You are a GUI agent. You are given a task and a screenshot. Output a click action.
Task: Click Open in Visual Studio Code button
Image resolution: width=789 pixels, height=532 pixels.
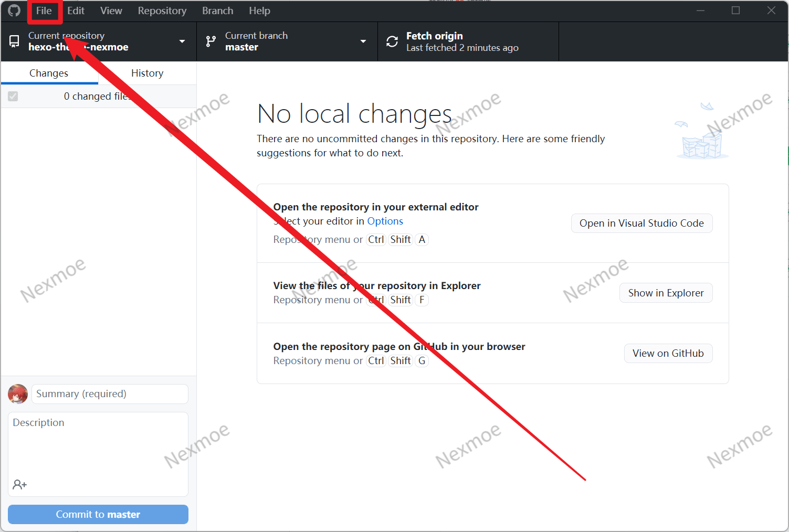(641, 224)
